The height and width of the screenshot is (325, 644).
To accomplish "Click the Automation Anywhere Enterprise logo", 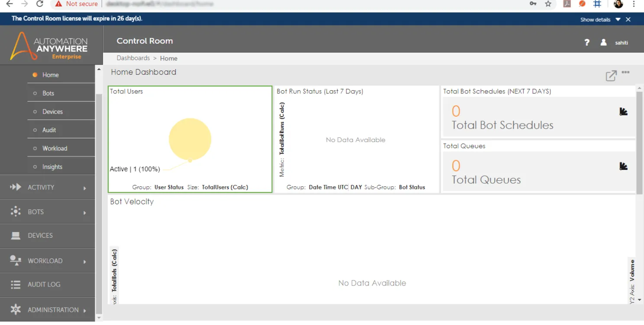I will 49,46.
